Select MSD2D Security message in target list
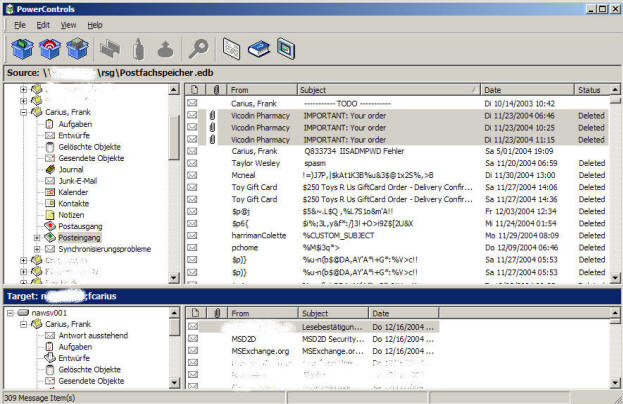Viewport: 623px width, 404px height. coord(312,339)
